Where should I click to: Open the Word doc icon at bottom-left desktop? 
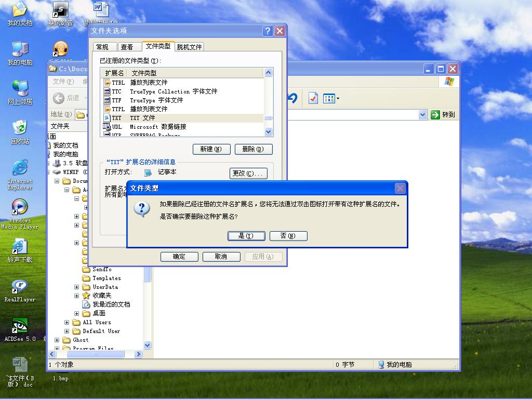tap(20, 372)
